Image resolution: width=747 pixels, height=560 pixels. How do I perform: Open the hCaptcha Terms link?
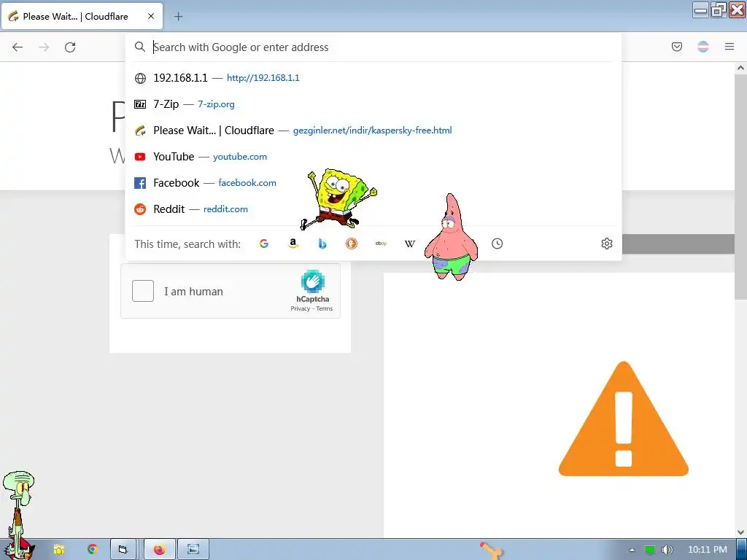coord(325,308)
